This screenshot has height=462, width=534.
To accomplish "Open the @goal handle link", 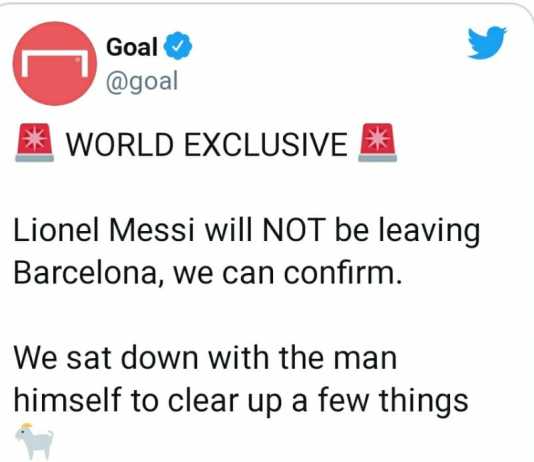I will click(142, 81).
